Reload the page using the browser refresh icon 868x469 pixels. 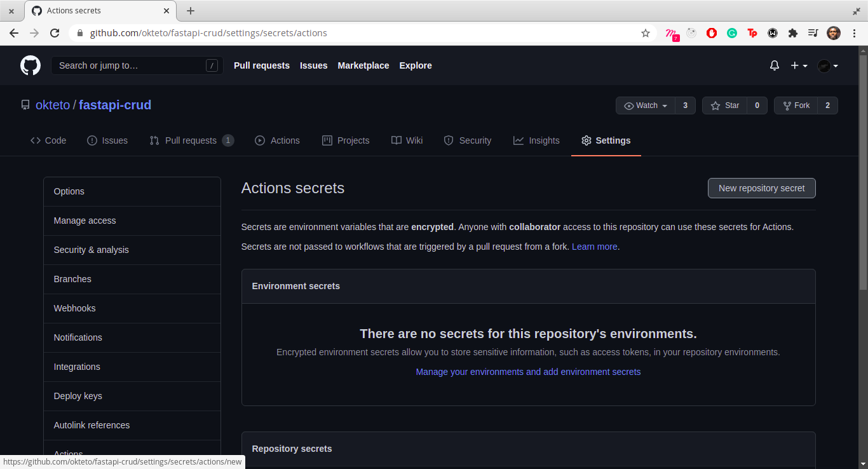coord(55,33)
